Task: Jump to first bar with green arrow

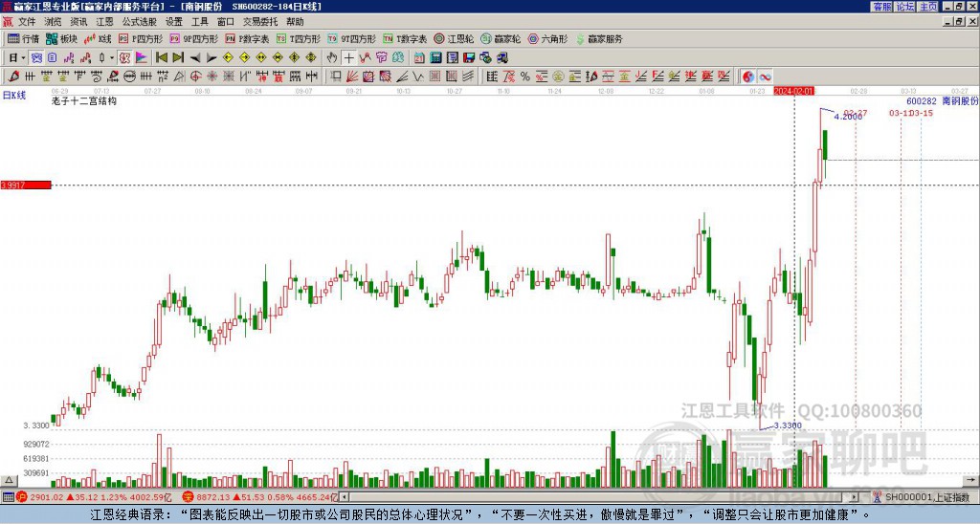Action: [161, 57]
